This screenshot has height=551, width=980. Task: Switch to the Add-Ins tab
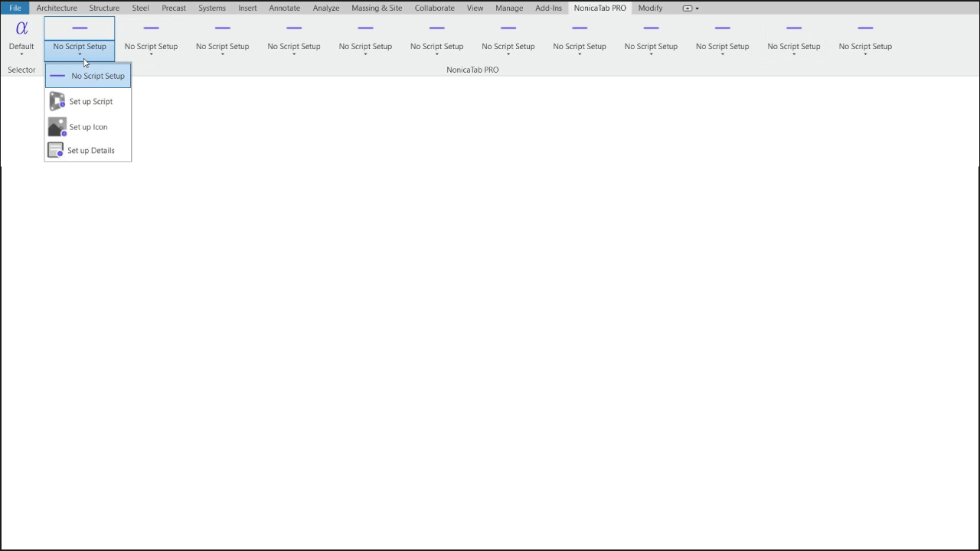[548, 8]
